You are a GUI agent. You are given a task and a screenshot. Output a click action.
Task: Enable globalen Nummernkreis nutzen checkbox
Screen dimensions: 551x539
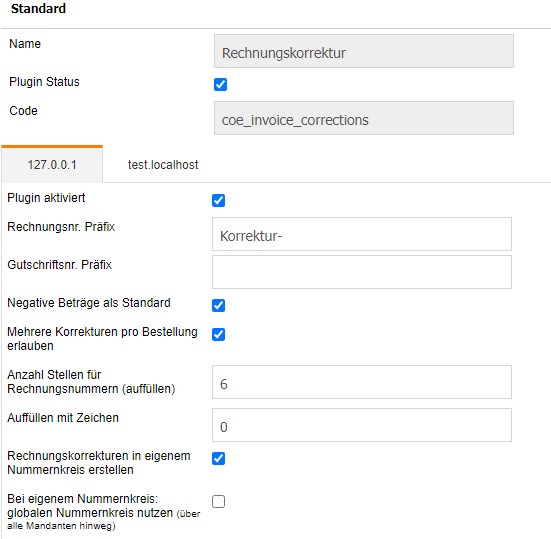[218, 501]
